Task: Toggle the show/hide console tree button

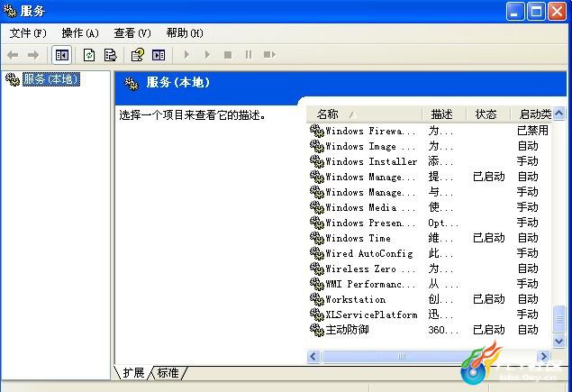Action: 61,55
